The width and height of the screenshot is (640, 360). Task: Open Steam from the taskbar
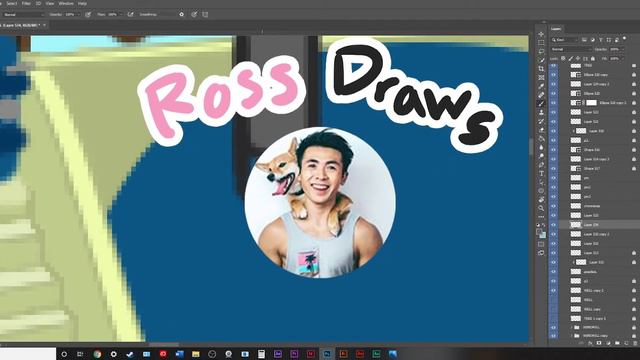point(130,354)
